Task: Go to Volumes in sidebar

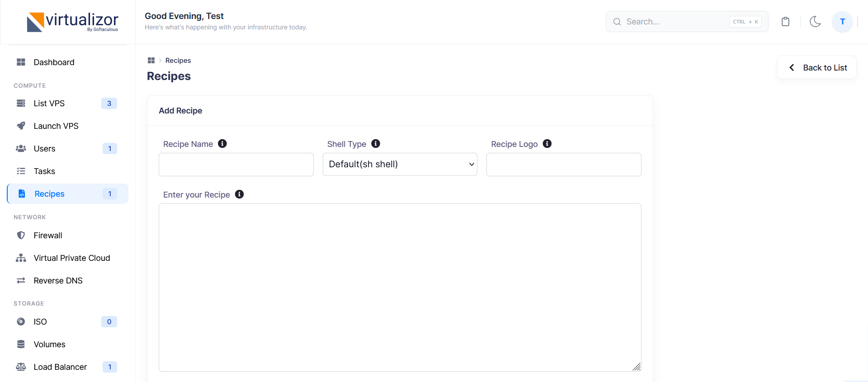Action: coord(68,344)
